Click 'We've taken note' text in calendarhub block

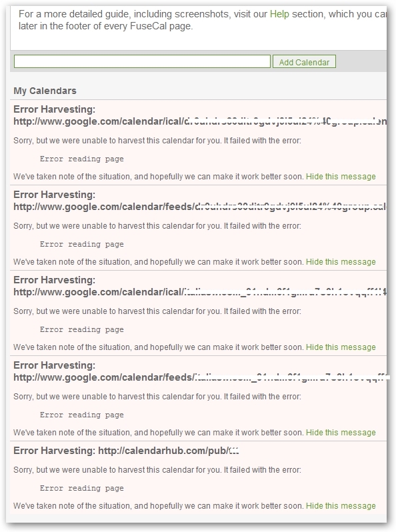[159, 506]
